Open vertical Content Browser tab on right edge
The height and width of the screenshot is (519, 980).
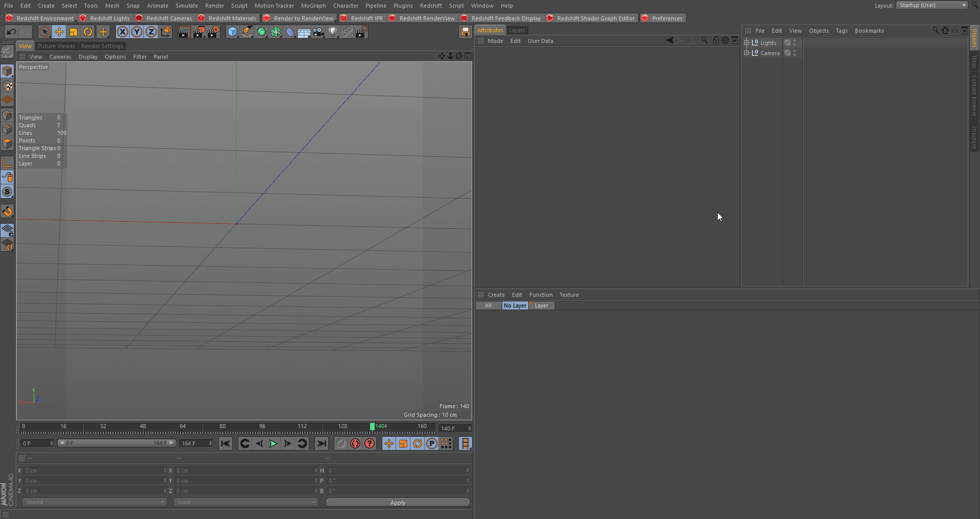point(974,95)
